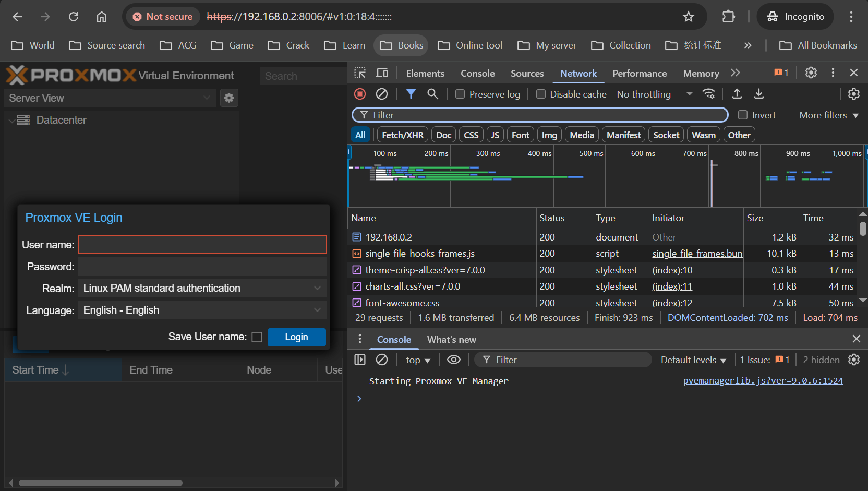Stop recording network log

[x=360, y=94]
